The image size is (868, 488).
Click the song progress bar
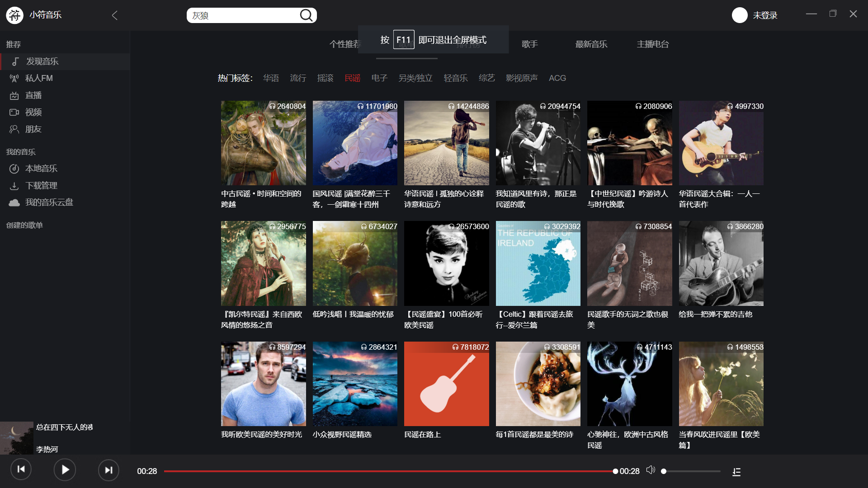pos(390,471)
